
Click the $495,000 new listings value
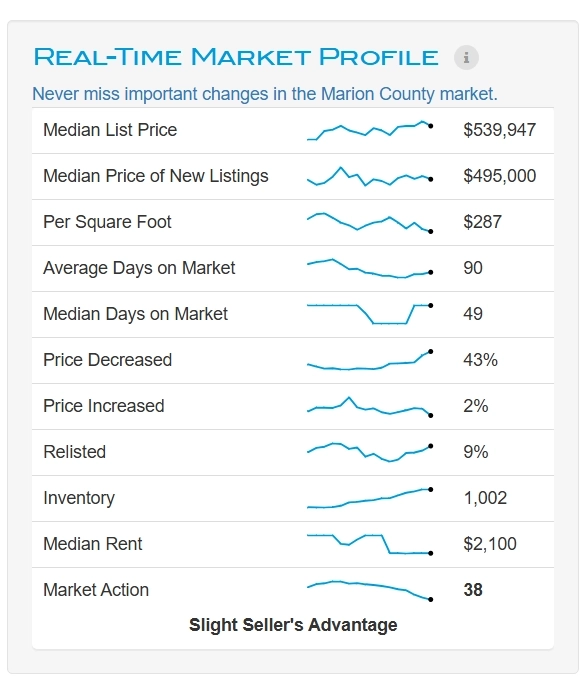pyautogui.click(x=499, y=176)
